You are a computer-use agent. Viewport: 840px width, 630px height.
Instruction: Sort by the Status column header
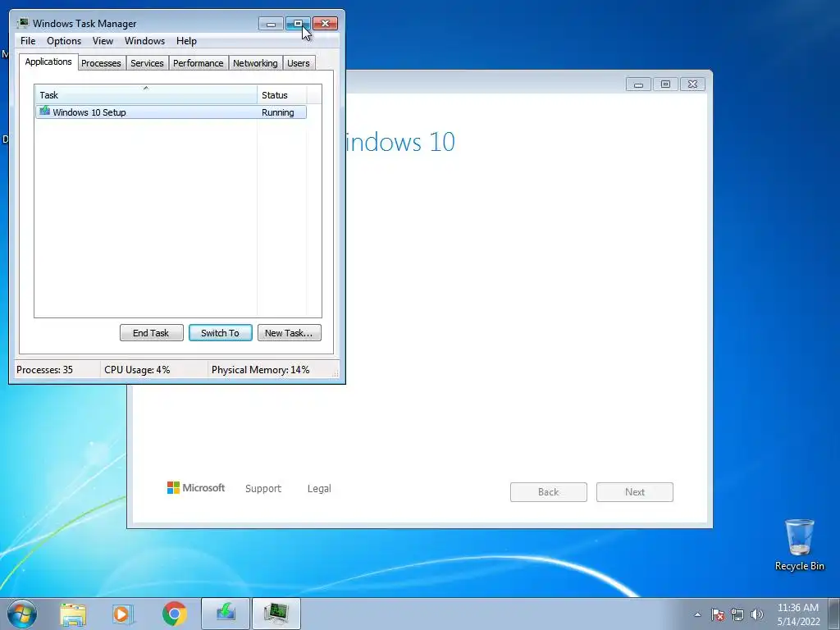(282, 94)
